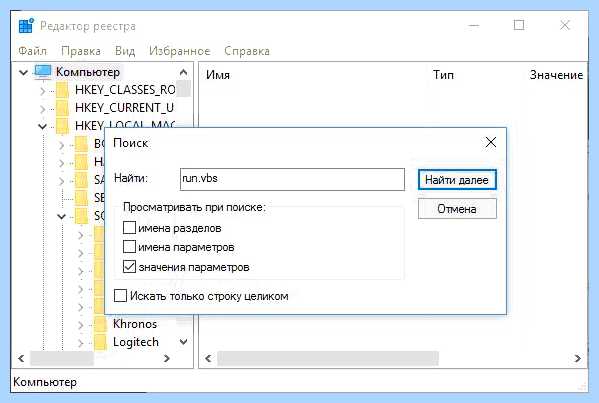Click tree pane scroll right arrow
Image resolution: width=599 pixels, height=403 pixels.
tap(167, 358)
